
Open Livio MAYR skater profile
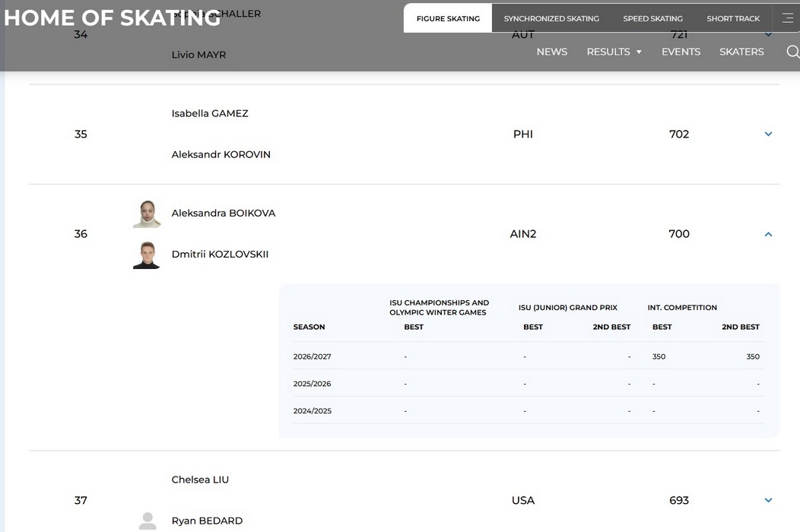click(x=198, y=55)
